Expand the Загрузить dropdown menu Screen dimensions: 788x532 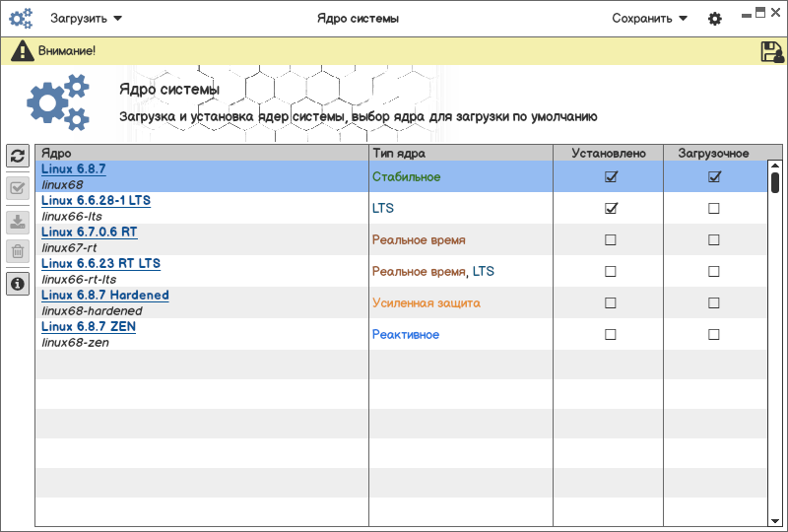(x=87, y=18)
